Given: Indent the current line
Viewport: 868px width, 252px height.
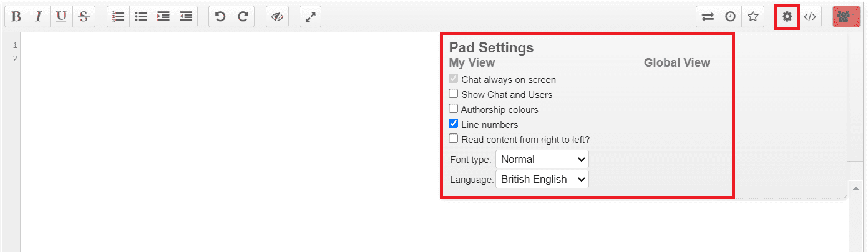Looking at the screenshot, I should click(163, 17).
